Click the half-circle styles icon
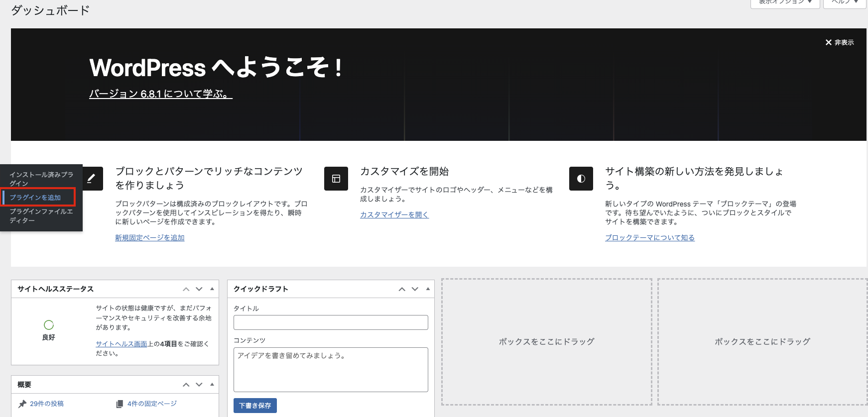Screen dimensions: 868x417 (x=581, y=179)
